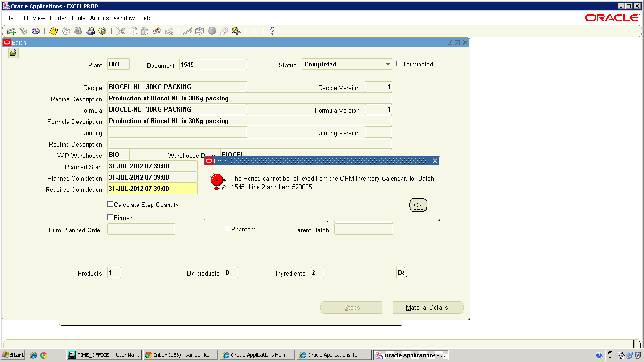
Task: Click the Zoom toolbar icon
Action: click(200, 31)
